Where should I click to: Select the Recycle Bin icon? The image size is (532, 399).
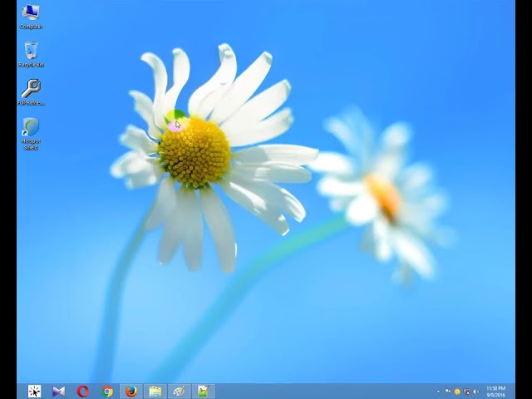click(31, 55)
